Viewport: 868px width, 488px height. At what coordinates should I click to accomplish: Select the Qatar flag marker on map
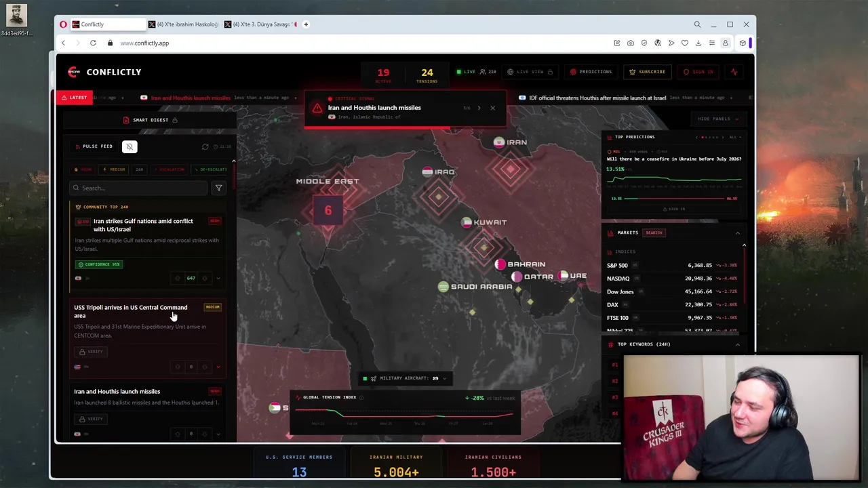click(x=517, y=277)
